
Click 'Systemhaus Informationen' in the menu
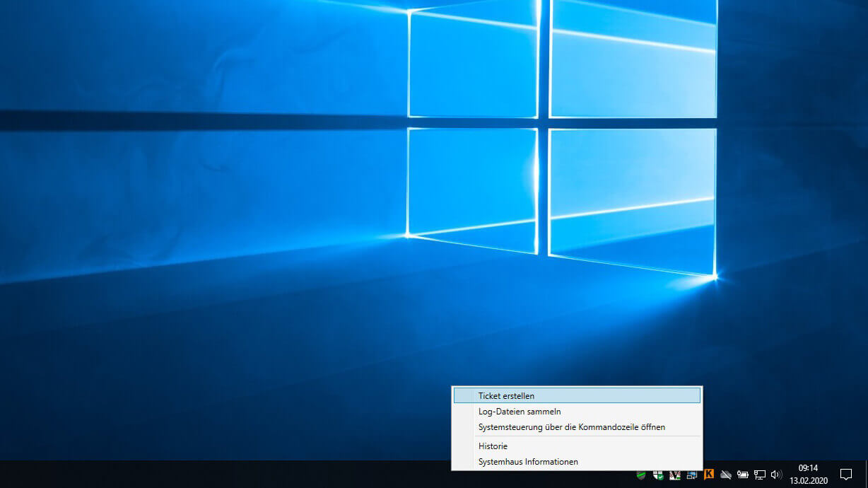(528, 462)
